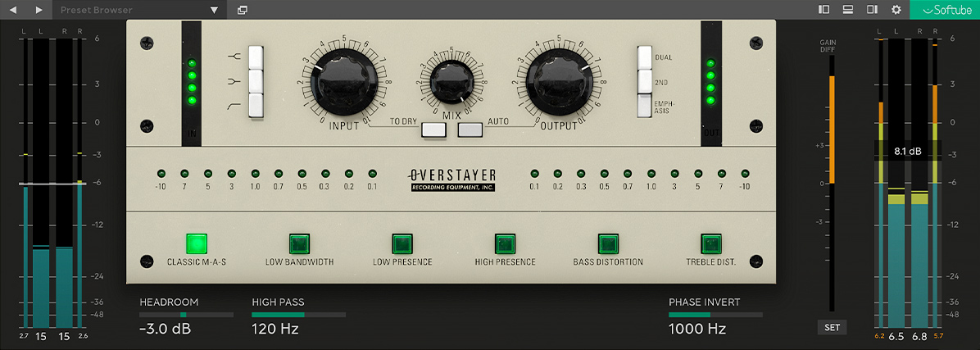Image resolution: width=980 pixels, height=350 pixels.
Task: Select the DUAL rocker switch
Action: click(644, 58)
